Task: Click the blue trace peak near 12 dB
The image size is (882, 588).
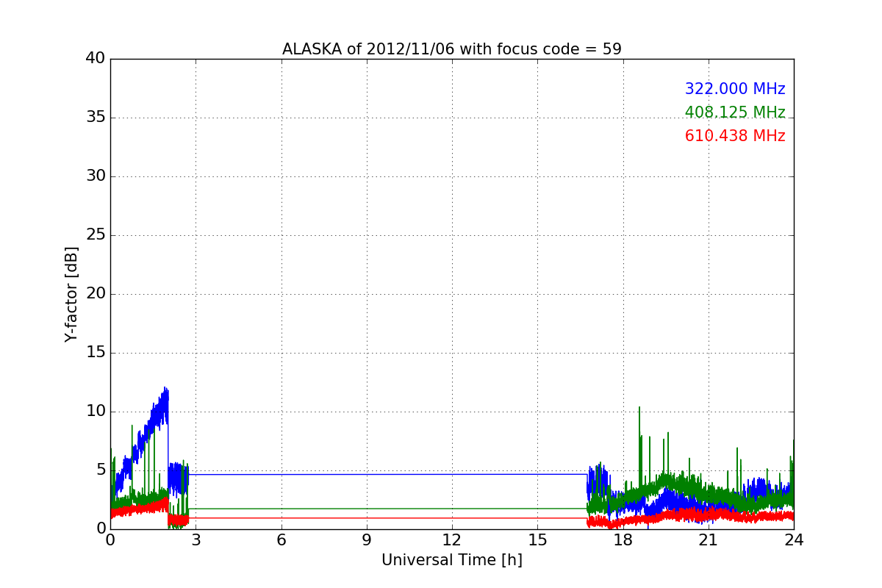Action: (166, 390)
